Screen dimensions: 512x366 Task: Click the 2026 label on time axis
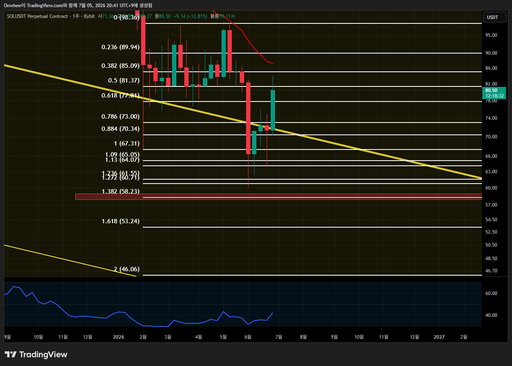(x=118, y=337)
